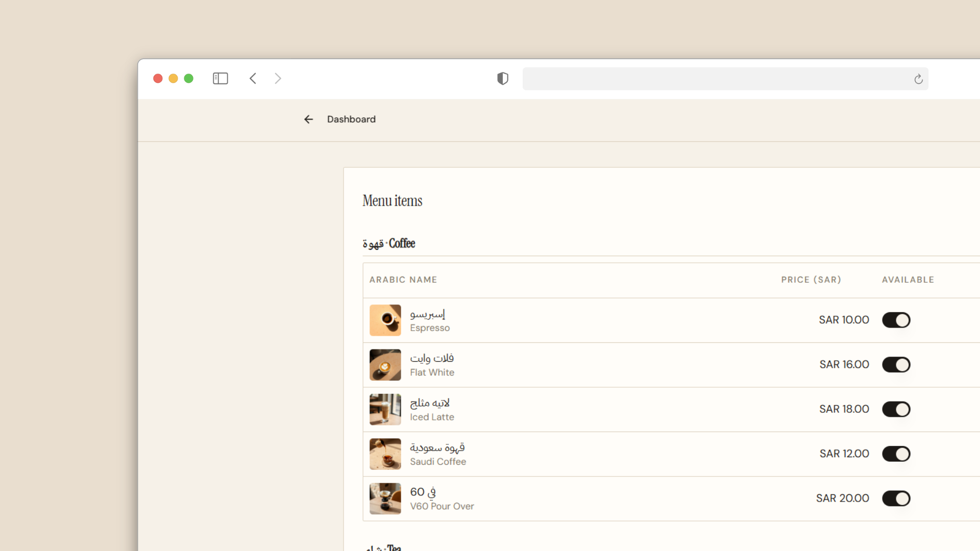Click the Espresso item name
The image size is (980, 551).
click(430, 328)
